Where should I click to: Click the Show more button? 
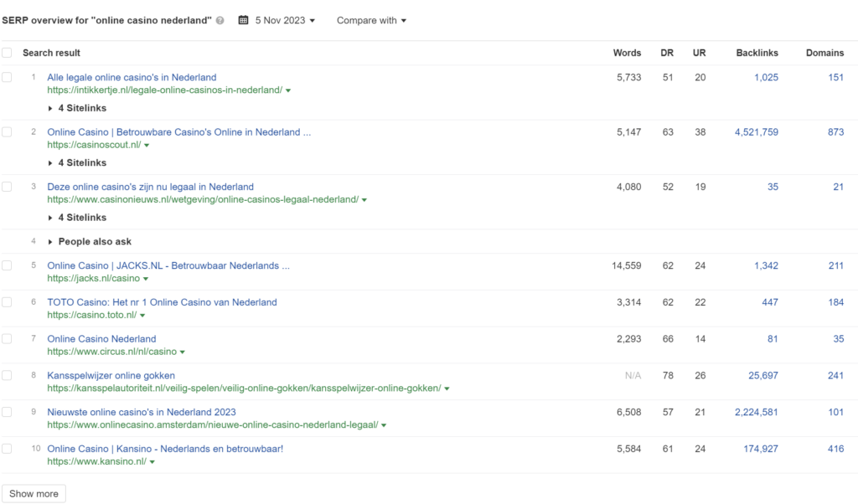click(x=34, y=494)
